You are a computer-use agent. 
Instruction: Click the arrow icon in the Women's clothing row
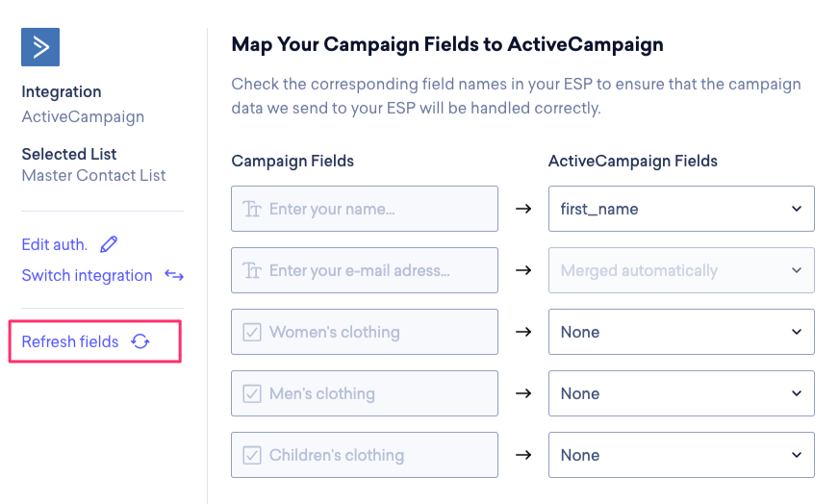[x=523, y=332]
